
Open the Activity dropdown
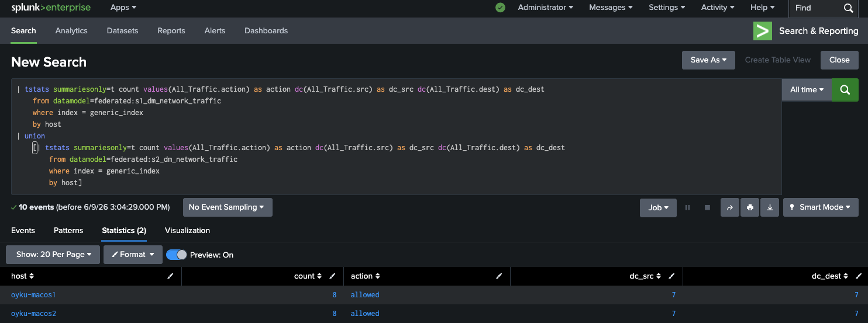(718, 8)
